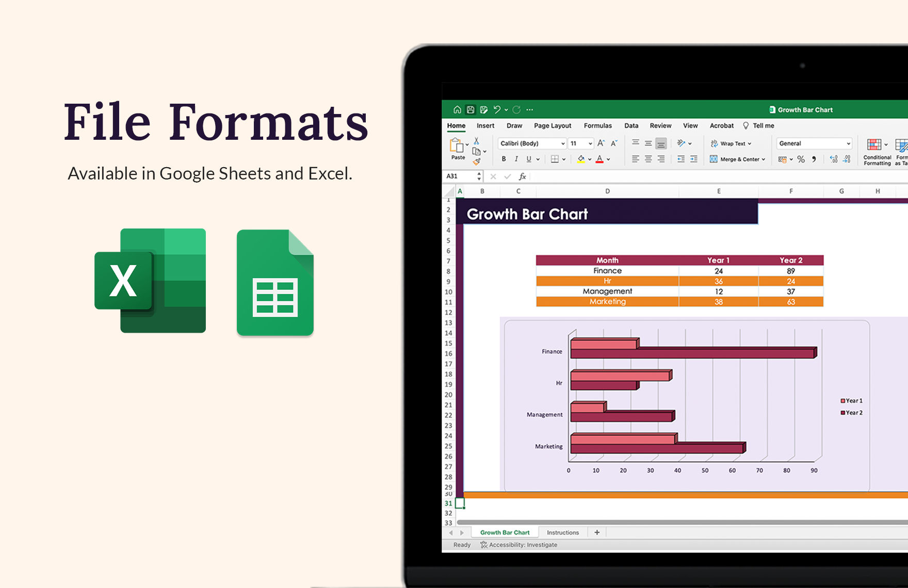This screenshot has height=588, width=908.
Task: Expand the Merge & Center dropdown arrow
Action: tap(764, 159)
